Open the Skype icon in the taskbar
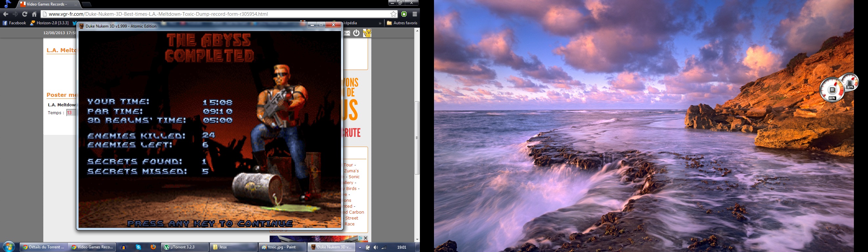The image size is (868, 252). (138, 247)
